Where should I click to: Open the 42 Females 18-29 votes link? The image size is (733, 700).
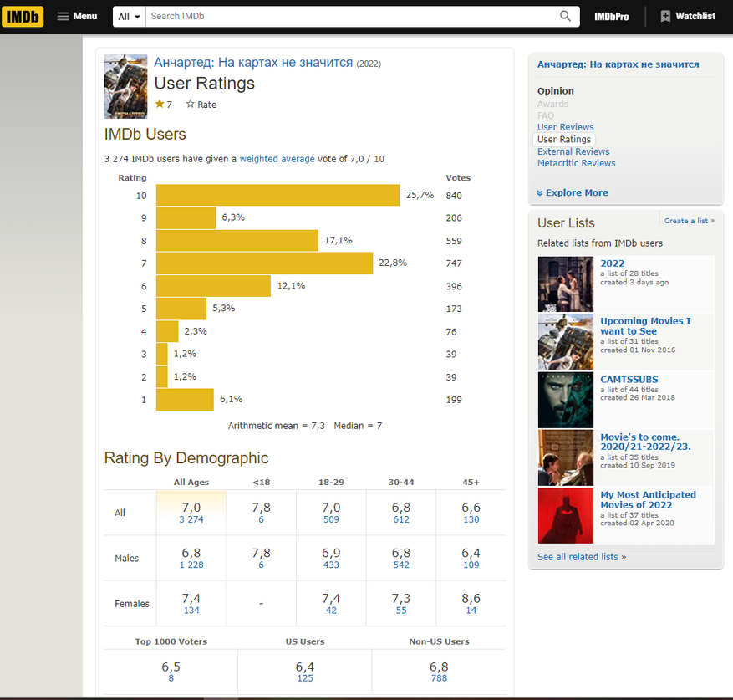(331, 611)
